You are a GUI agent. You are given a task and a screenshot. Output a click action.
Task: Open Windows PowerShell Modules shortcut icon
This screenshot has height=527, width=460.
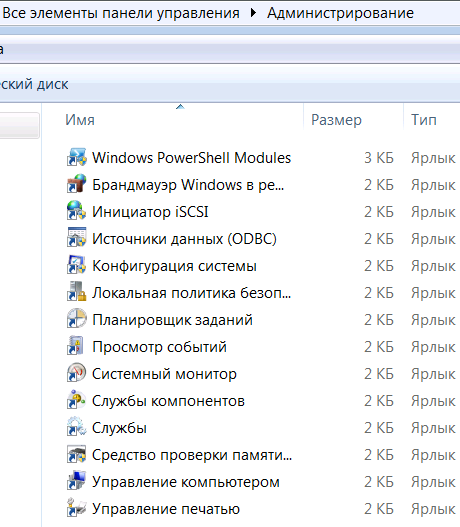pos(77,157)
